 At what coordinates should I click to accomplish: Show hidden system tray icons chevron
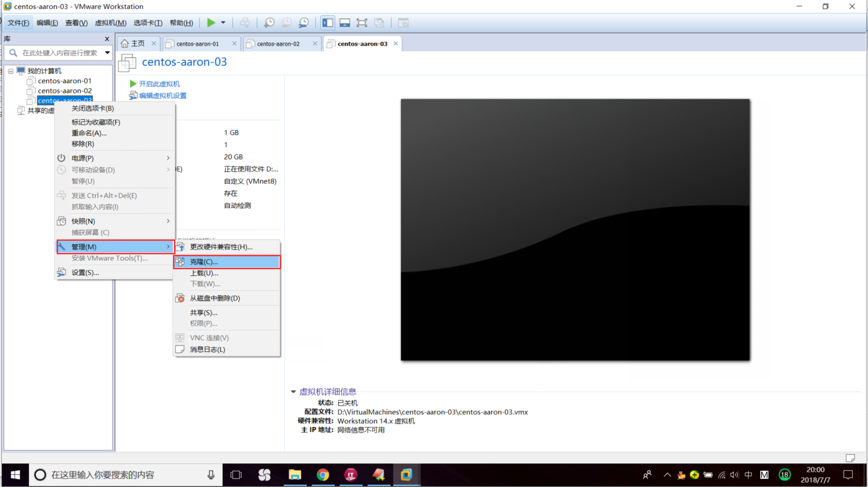point(667,475)
